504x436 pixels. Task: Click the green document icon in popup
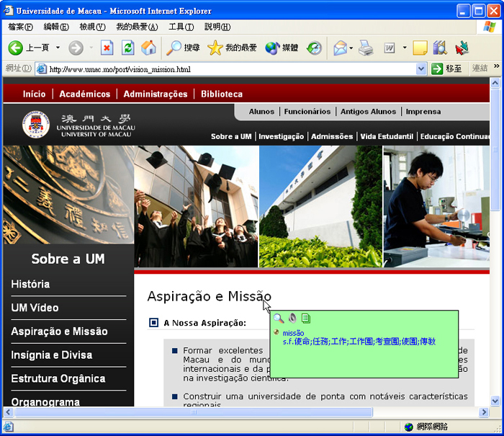click(x=306, y=319)
